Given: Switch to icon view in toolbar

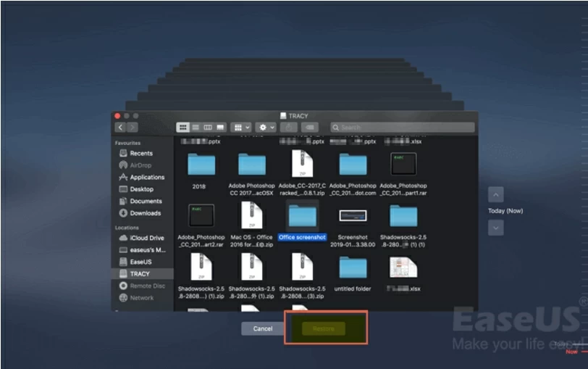Looking at the screenshot, I should pos(184,128).
